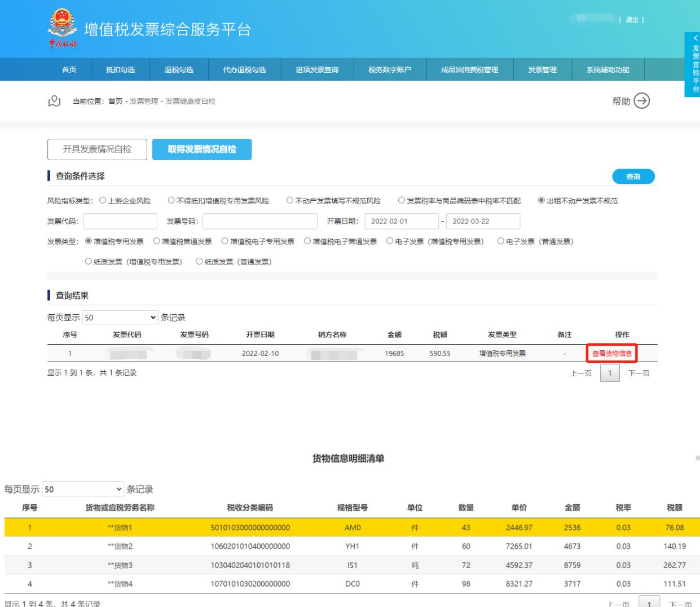Image resolution: width=700 pixels, height=607 pixels.
Task: Close the 货物信息明细清单 popup
Action: click(697, 459)
